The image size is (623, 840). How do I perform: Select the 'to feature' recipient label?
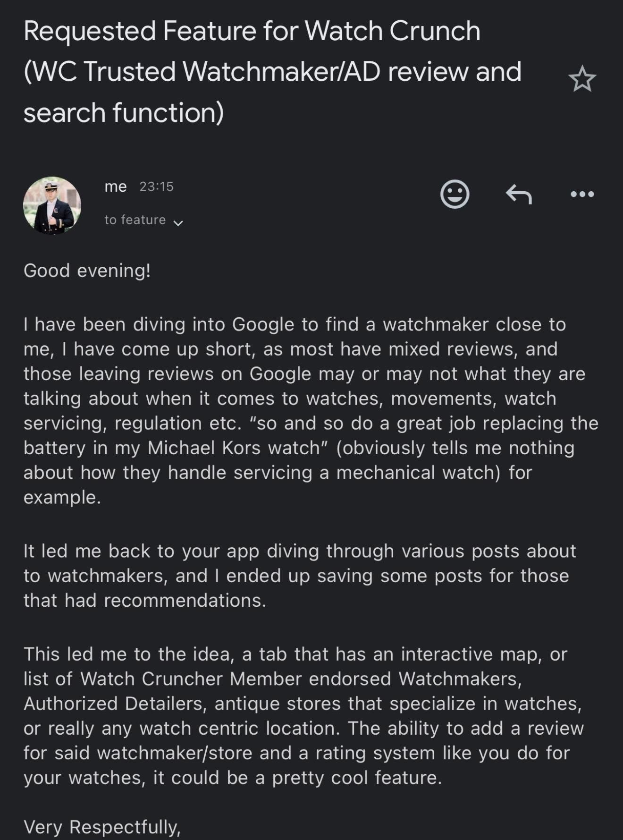pos(134,219)
